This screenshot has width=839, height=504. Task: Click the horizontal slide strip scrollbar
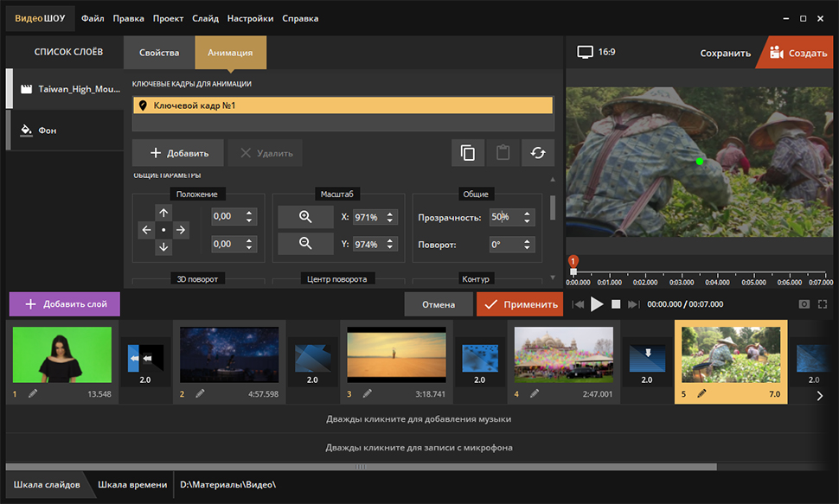coord(362,467)
